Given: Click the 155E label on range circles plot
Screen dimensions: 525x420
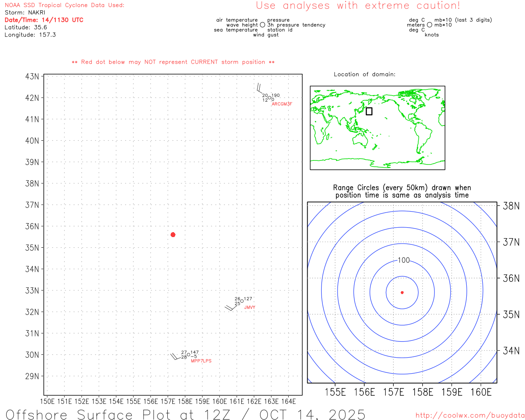Looking at the screenshot, I should tap(335, 392).
